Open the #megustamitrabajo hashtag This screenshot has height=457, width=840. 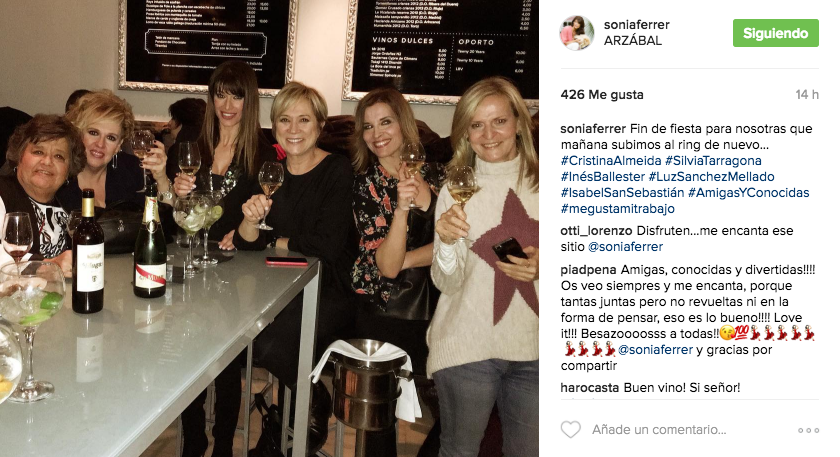618,209
